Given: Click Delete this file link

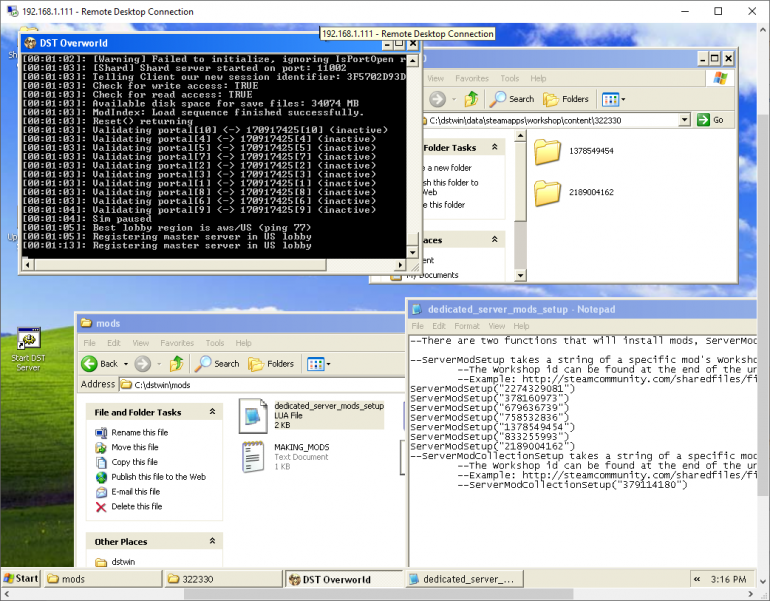Looking at the screenshot, I should pyautogui.click(x=136, y=506).
